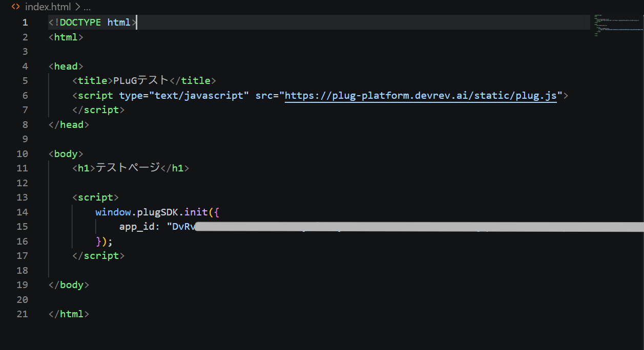The height and width of the screenshot is (350, 644).
Task: Follow the plug-platform.devrev.ai plug.js URL
Action: coord(421,95)
